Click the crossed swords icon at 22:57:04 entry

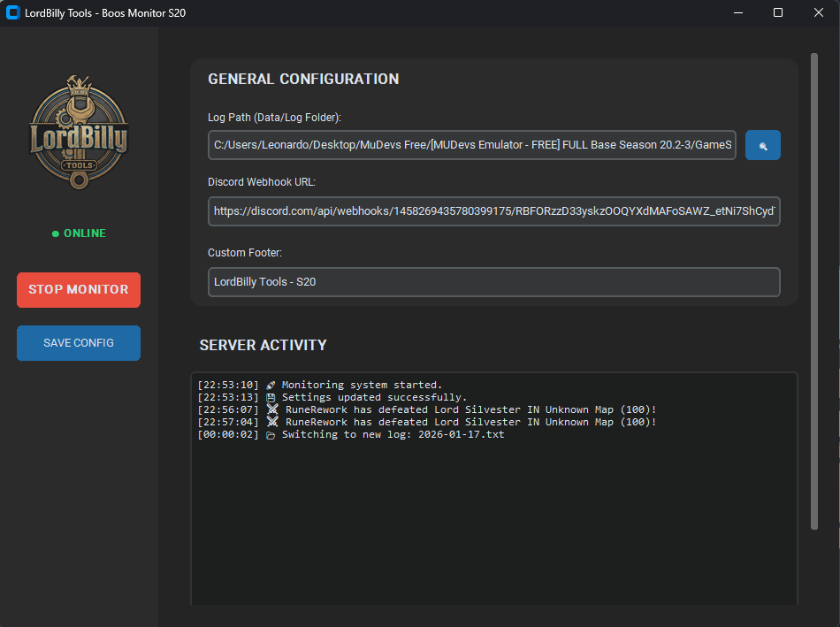click(272, 423)
